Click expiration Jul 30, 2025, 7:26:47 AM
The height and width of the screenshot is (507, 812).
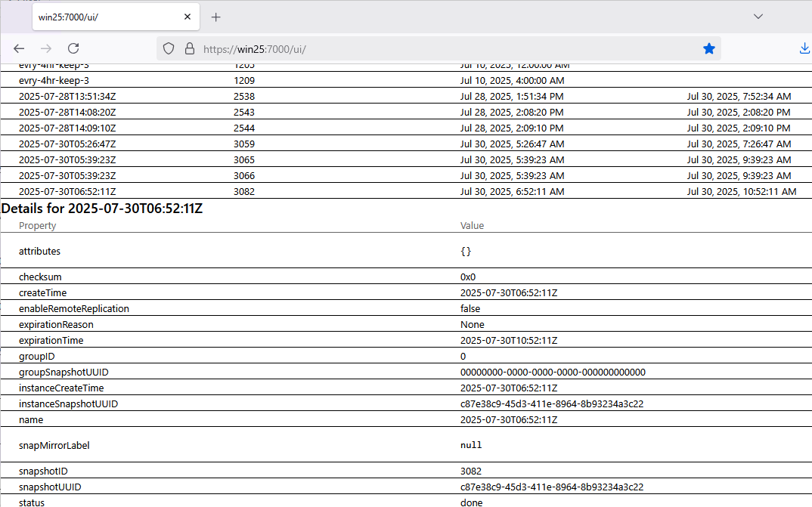(739, 144)
